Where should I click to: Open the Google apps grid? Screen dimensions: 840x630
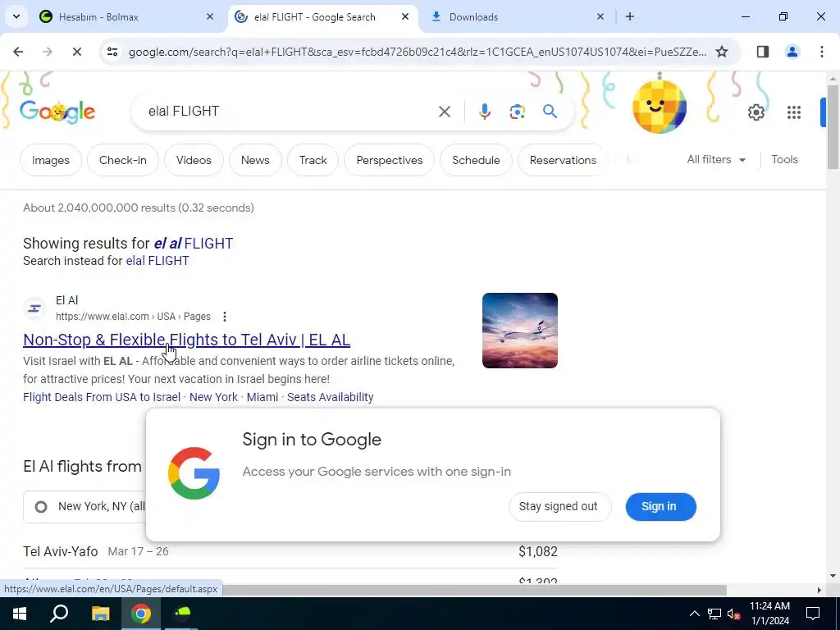pyautogui.click(x=794, y=112)
